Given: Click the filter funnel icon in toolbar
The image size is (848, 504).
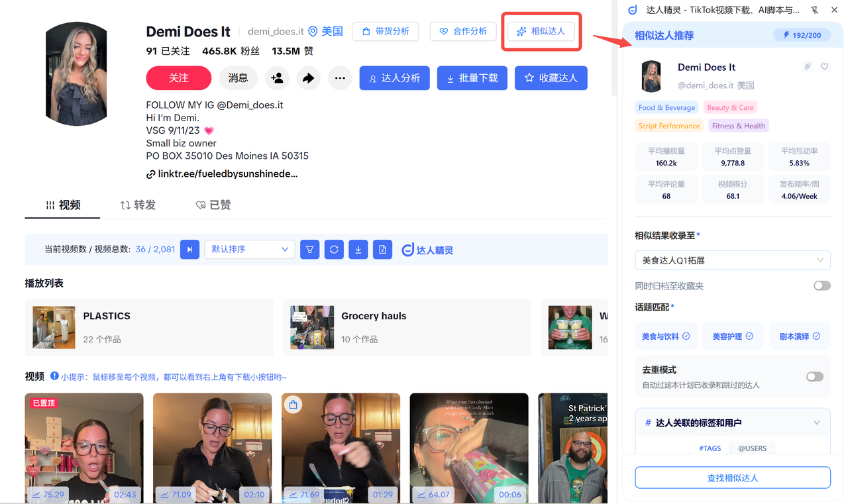Looking at the screenshot, I should tap(309, 249).
